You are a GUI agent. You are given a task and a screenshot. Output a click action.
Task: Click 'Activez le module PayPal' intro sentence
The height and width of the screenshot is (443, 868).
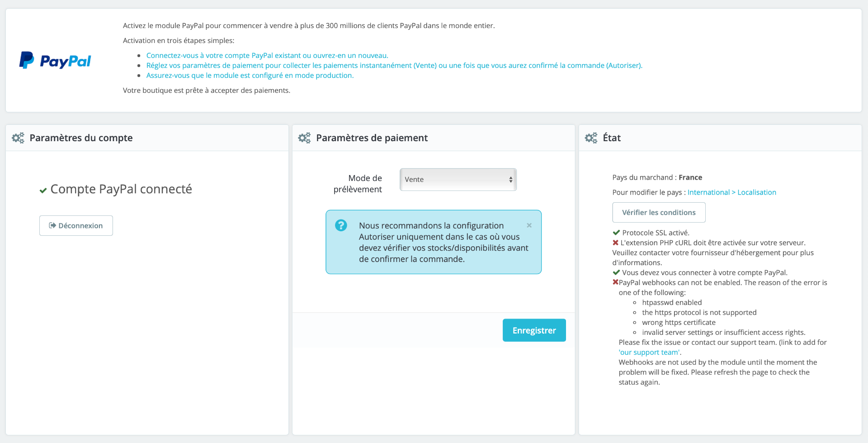(309, 25)
